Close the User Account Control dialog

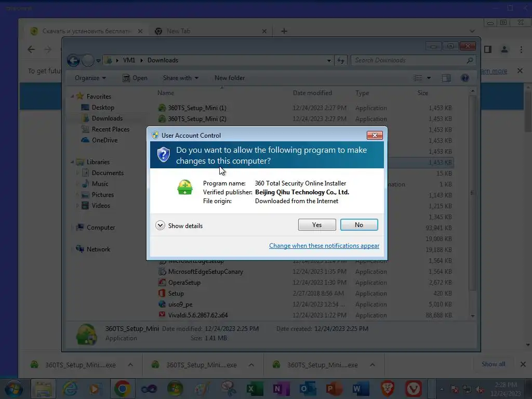375,136
